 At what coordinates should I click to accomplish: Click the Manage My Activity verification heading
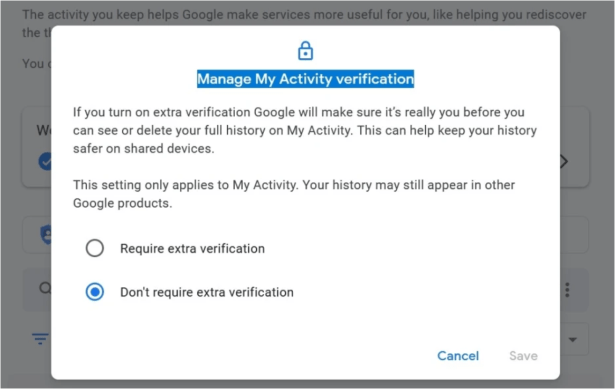click(x=306, y=79)
